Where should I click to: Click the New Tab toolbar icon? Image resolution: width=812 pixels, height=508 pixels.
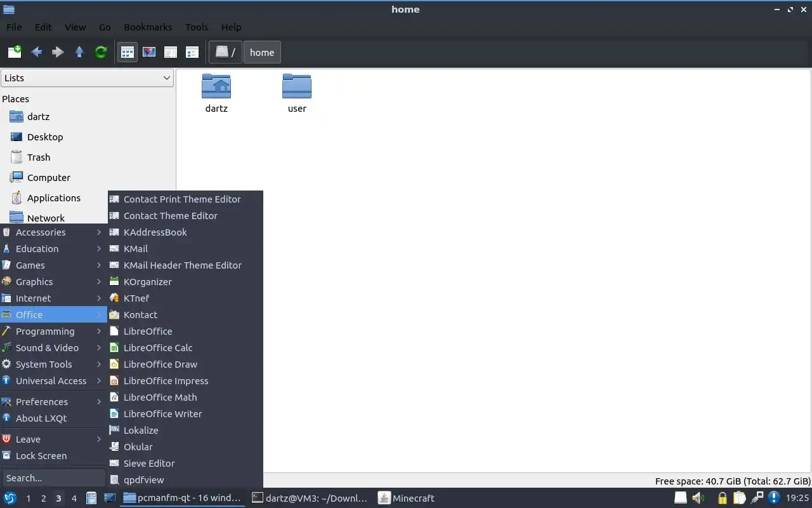[x=15, y=52]
